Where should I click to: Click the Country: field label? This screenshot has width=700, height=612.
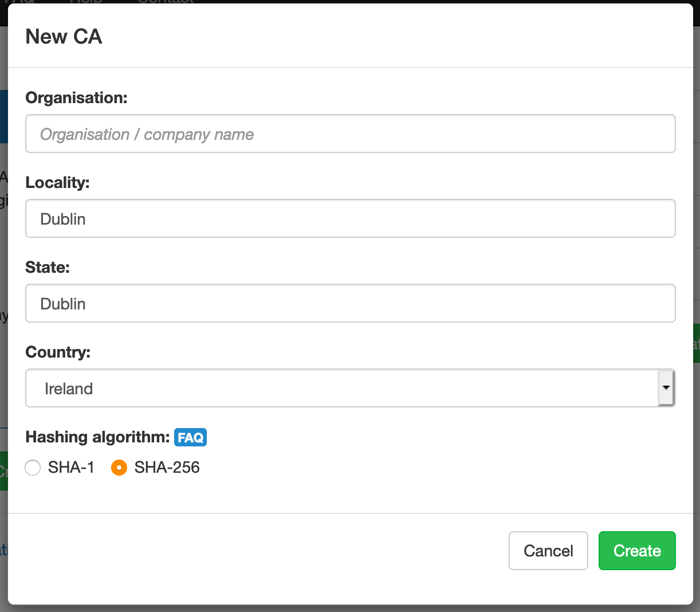pyautogui.click(x=58, y=352)
